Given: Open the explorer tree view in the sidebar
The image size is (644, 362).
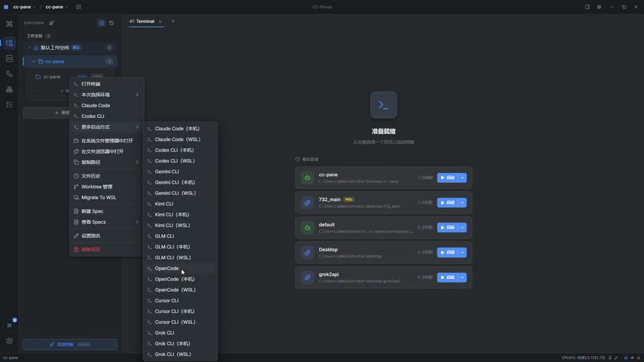Looking at the screenshot, I should click(9, 43).
